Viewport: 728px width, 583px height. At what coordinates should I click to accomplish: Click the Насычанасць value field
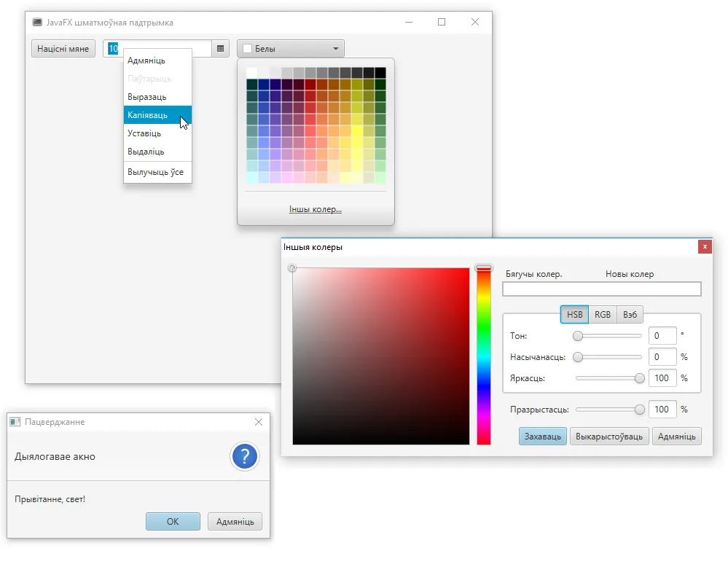tap(662, 357)
